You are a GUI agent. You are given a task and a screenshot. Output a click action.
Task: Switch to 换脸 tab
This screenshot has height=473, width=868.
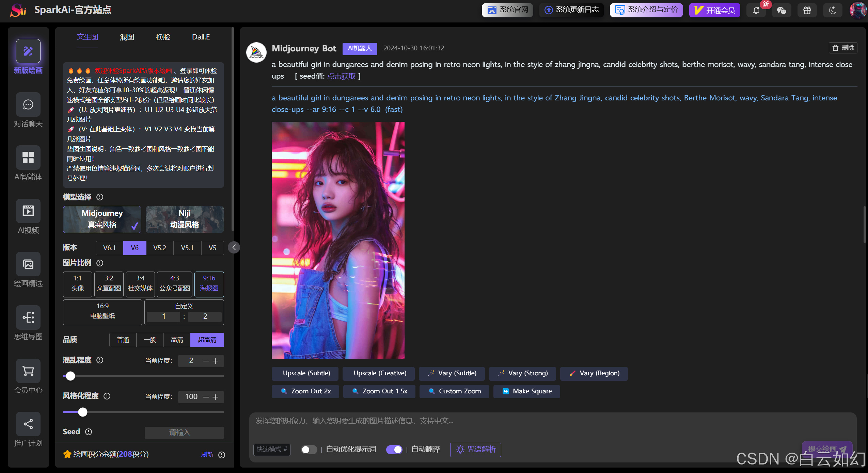pos(163,37)
